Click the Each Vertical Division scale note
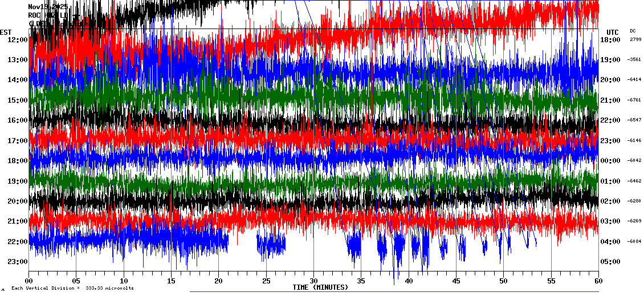This screenshot has height=296, width=644. [72, 288]
